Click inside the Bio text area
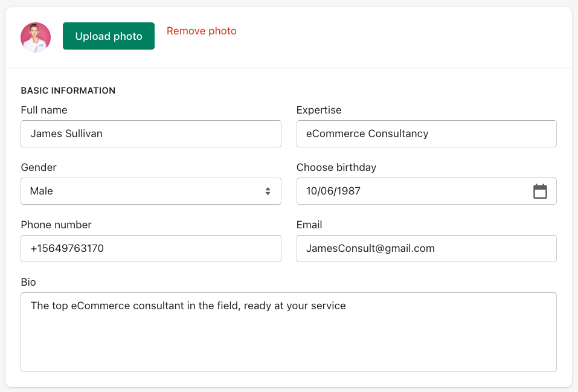578x392 pixels. point(289,332)
